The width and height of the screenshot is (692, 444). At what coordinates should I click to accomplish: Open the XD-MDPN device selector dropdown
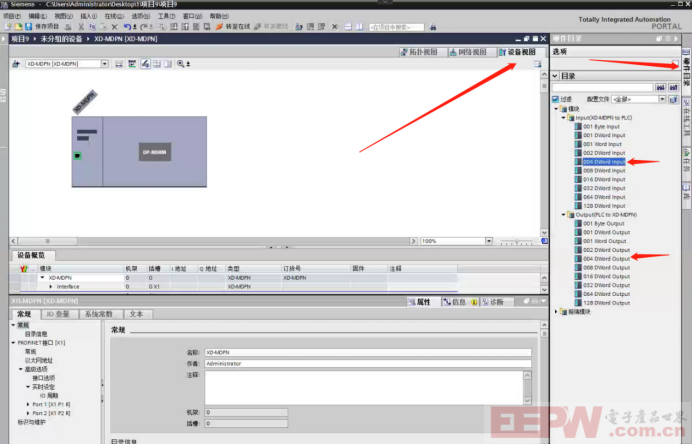click(105, 64)
